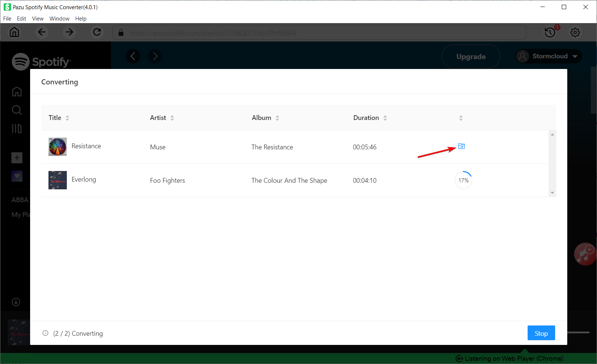This screenshot has width=597, height=364.
Task: Click the track list scrollbar down arrow
Action: pos(552,193)
